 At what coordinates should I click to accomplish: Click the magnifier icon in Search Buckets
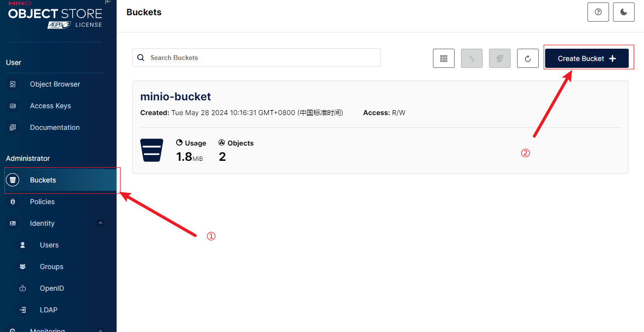141,58
